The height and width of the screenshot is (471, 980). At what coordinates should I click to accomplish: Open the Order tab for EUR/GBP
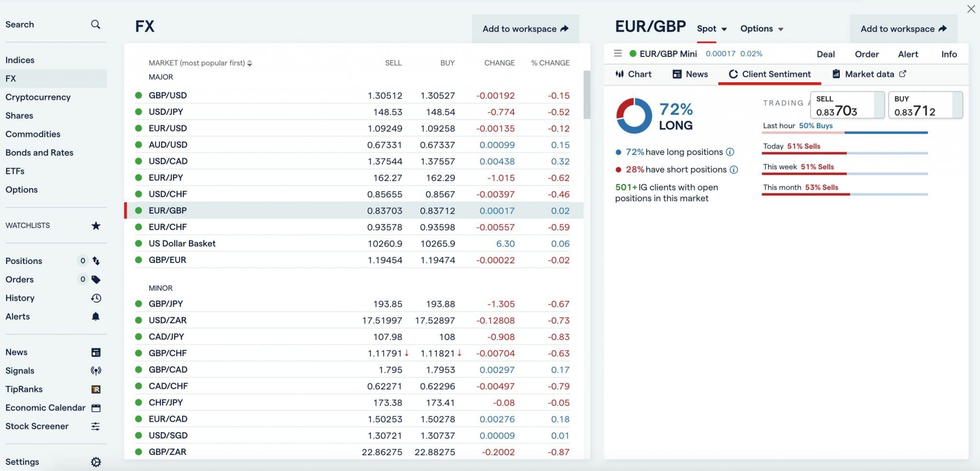[867, 54]
